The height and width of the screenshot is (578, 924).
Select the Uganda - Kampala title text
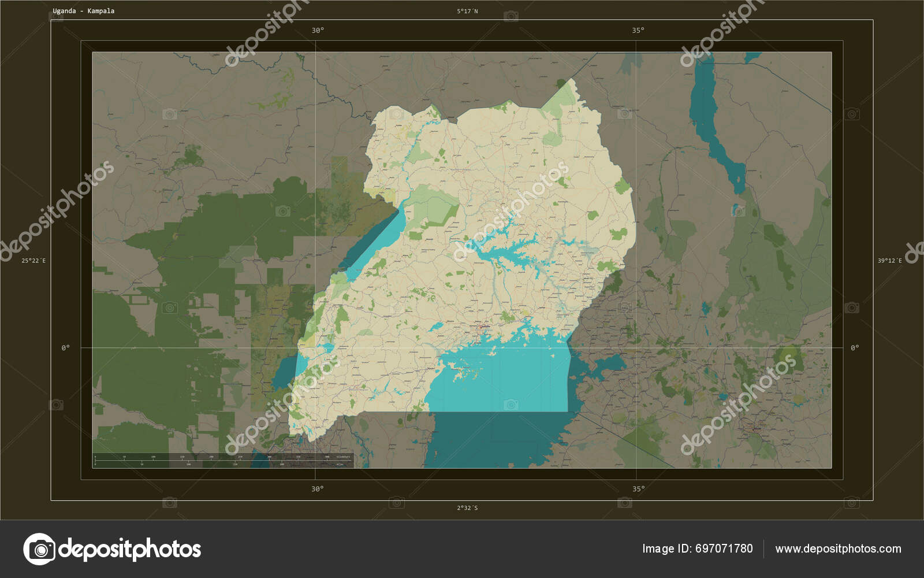(83, 10)
